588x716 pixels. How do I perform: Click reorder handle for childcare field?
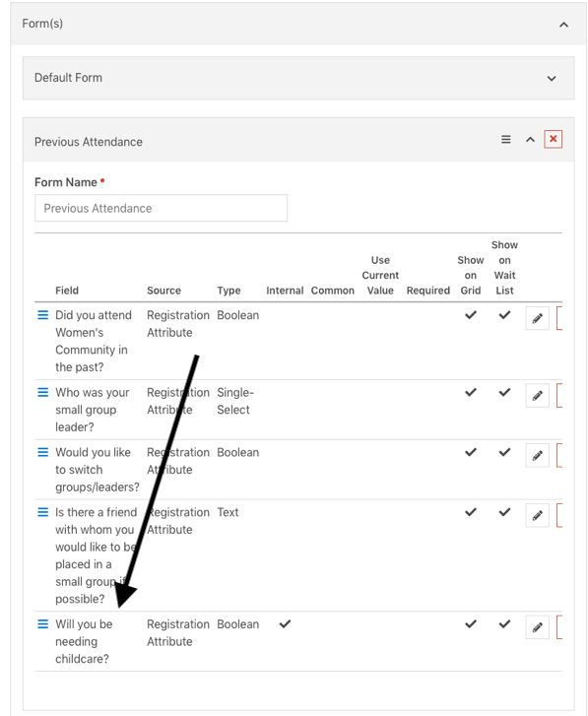pos(43,623)
